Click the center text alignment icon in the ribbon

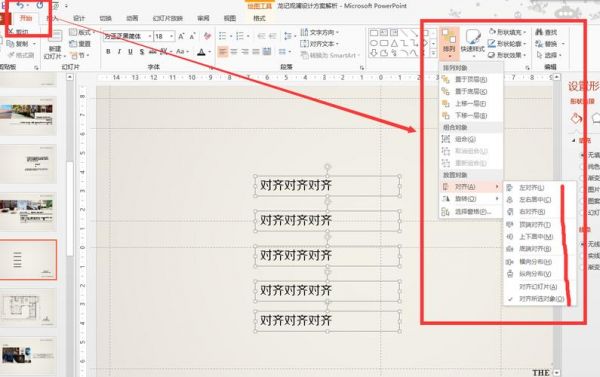click(234, 52)
